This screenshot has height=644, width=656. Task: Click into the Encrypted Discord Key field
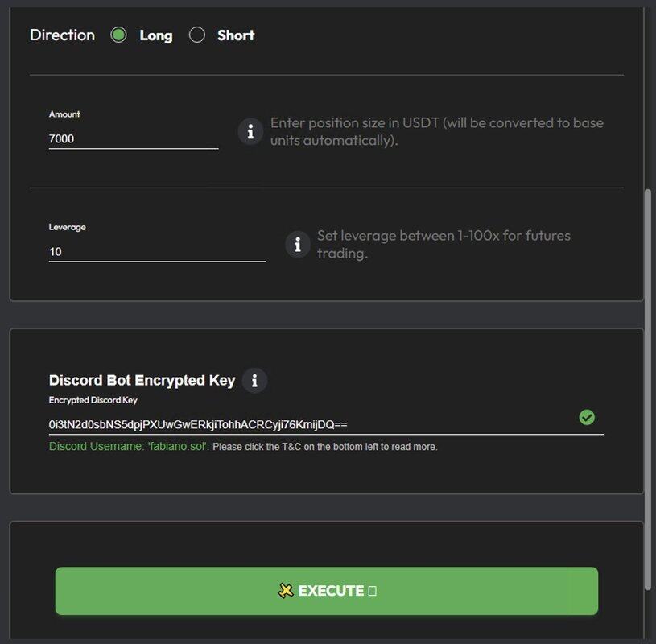tap(306, 424)
